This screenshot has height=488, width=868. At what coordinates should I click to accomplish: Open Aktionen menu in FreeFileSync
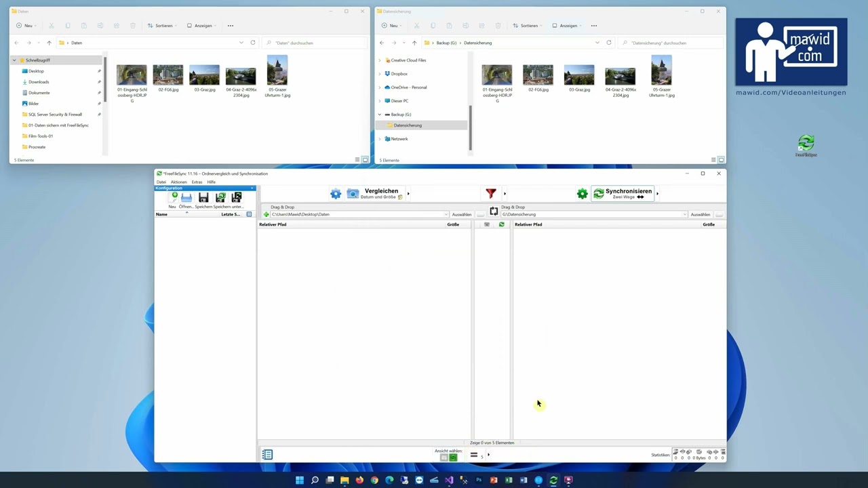point(179,182)
